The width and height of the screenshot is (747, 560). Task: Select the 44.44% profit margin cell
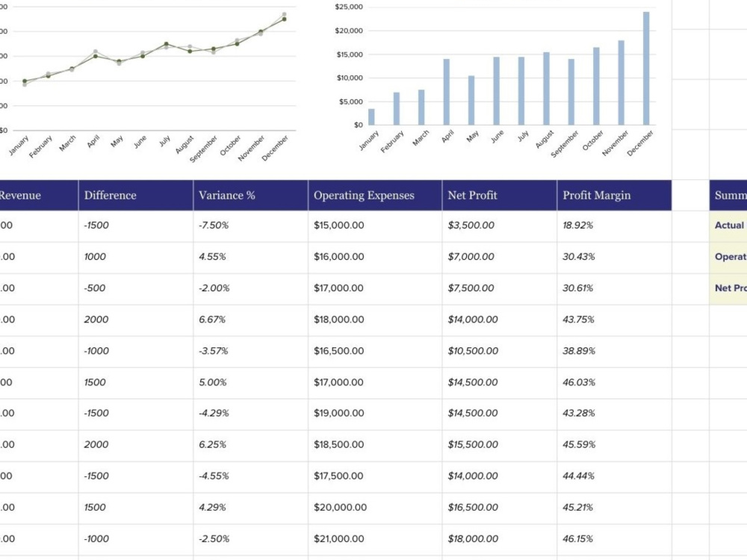tap(614, 476)
